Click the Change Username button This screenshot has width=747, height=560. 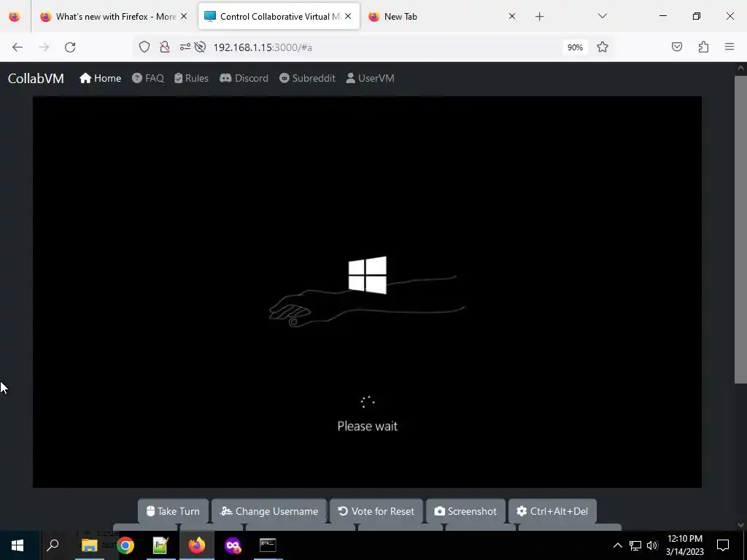pyautogui.click(x=269, y=511)
